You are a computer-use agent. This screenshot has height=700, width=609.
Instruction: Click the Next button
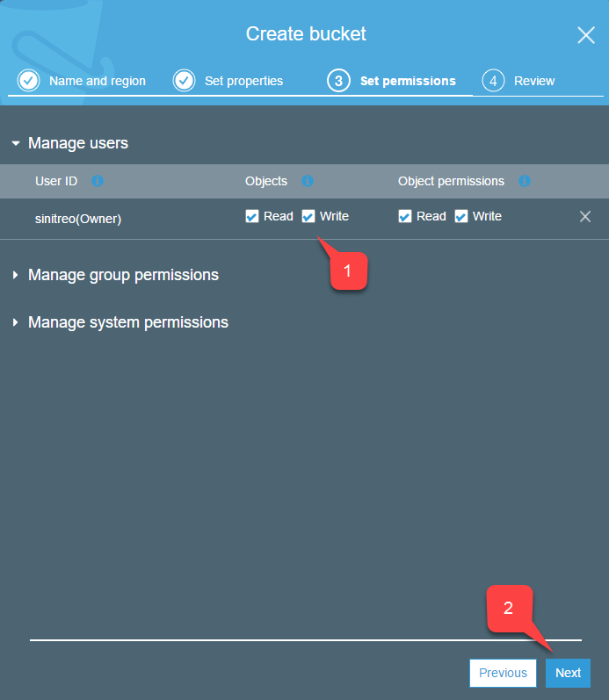(x=568, y=673)
